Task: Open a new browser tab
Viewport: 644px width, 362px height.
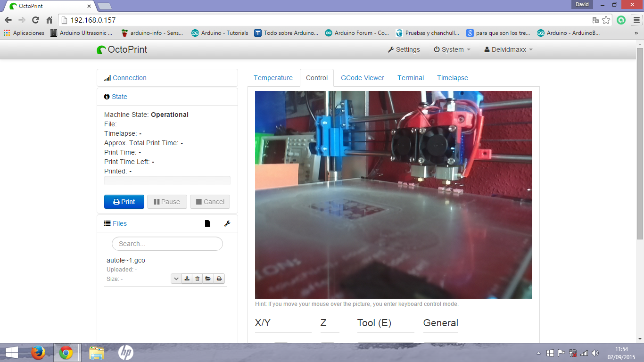Action: [x=104, y=6]
